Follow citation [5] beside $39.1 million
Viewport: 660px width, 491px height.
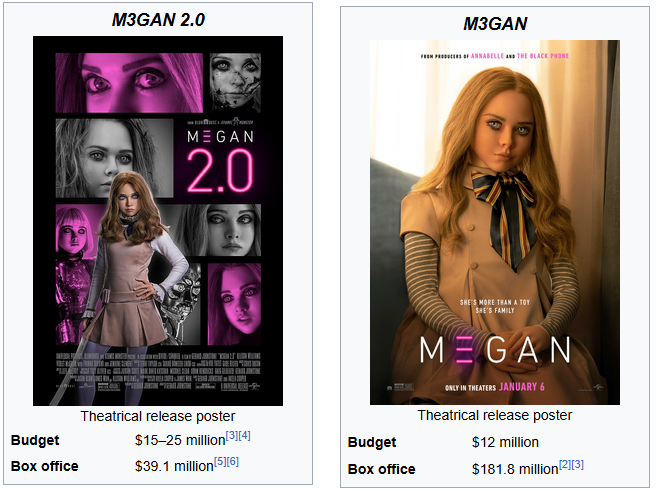click(x=220, y=462)
